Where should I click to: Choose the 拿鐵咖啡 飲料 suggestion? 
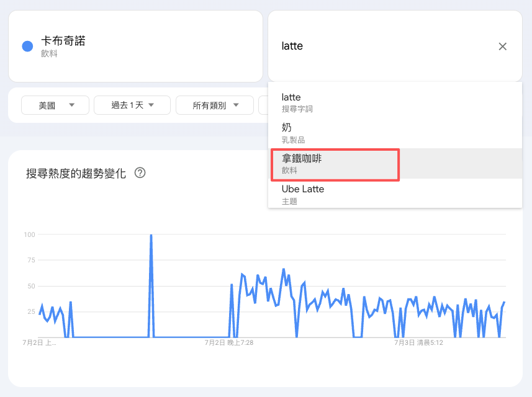pos(395,163)
